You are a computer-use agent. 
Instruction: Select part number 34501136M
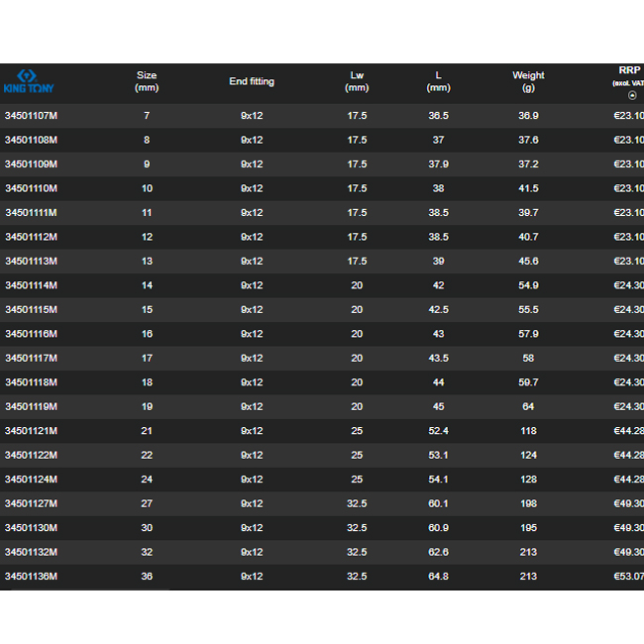(32, 577)
